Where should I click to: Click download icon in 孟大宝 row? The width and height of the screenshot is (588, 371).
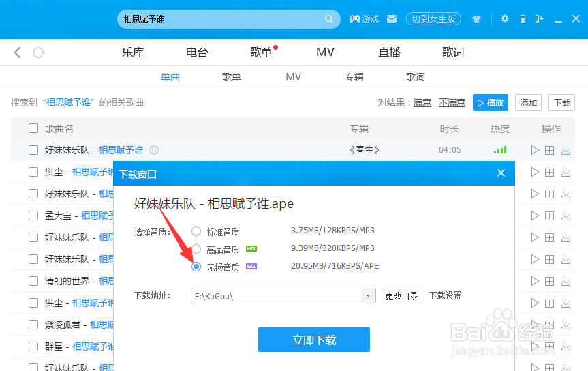click(566, 216)
